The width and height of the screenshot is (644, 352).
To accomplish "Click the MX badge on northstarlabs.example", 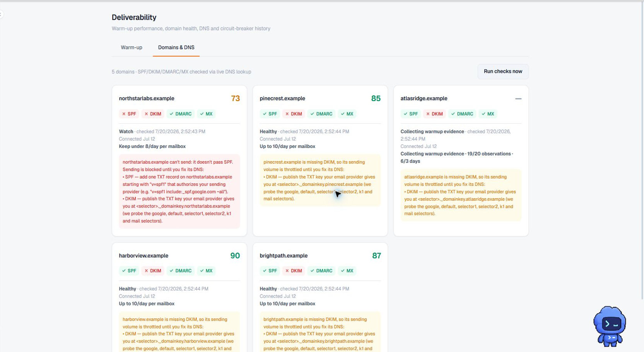I will (206, 114).
